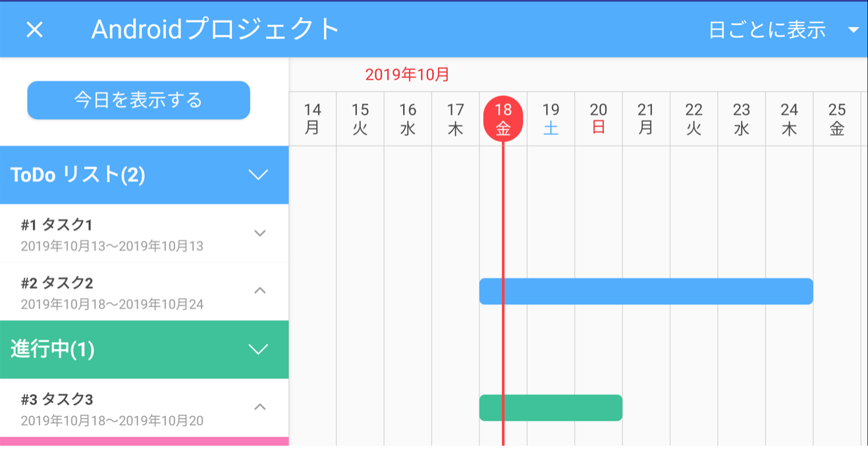Close the Gantt chart screen
Image resolution: width=868 pixels, height=449 pixels.
[x=34, y=29]
